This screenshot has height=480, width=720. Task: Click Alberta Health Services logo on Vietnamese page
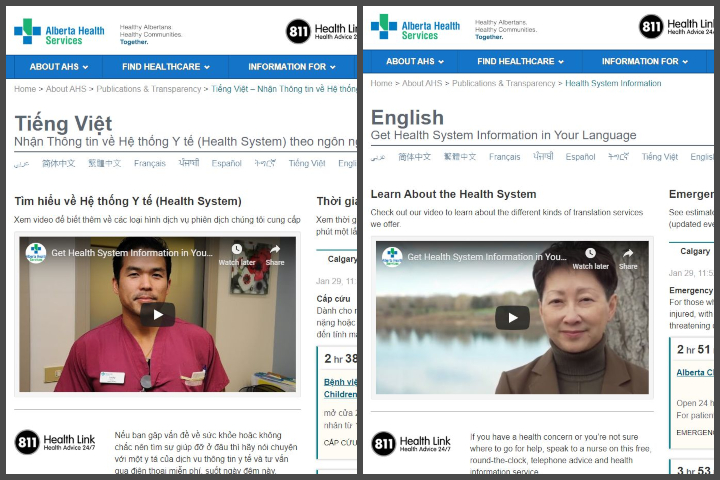[x=59, y=32]
